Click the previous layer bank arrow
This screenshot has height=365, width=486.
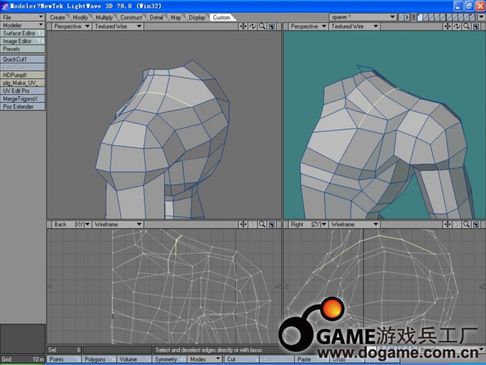click(x=401, y=17)
